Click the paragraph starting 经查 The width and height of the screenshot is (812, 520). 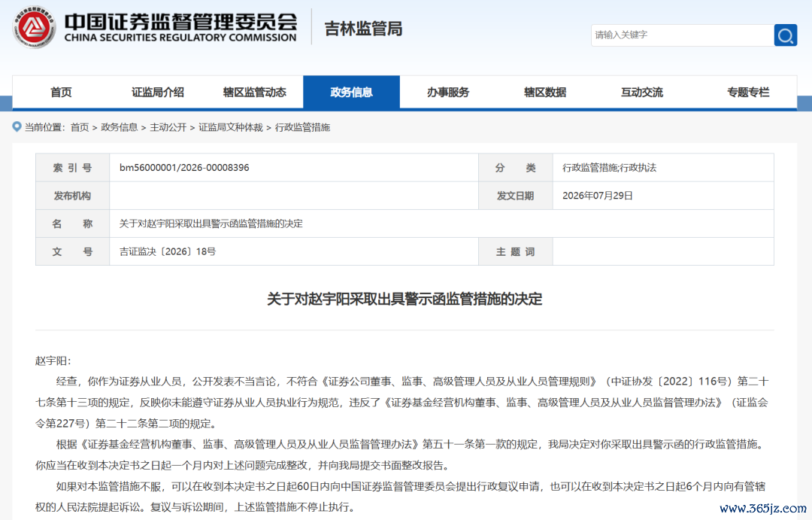(x=401, y=403)
